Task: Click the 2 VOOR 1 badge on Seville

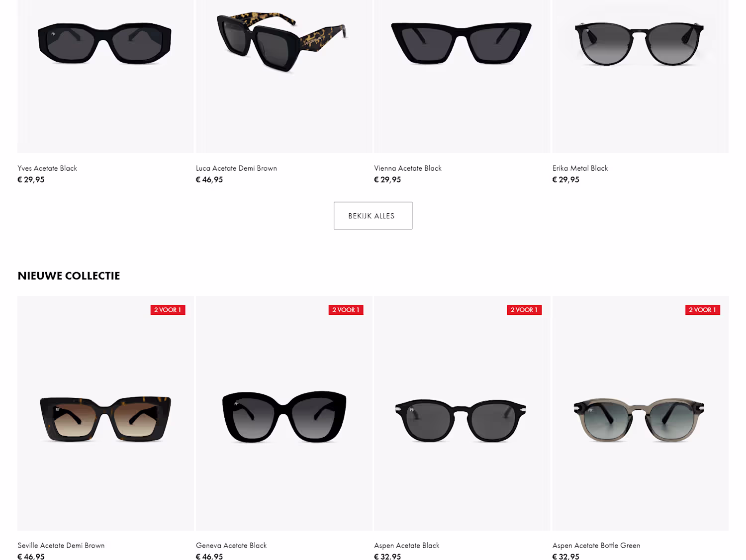Action: click(168, 310)
